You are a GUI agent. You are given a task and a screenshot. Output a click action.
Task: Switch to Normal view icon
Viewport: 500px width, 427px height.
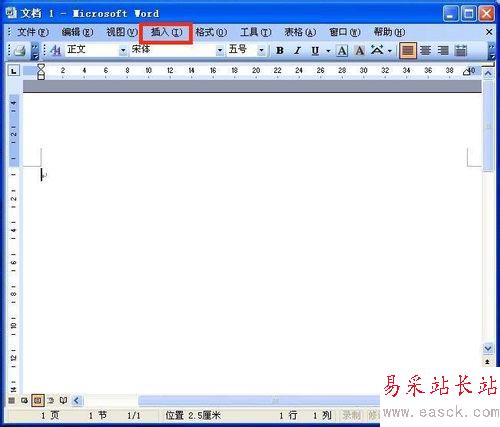point(12,400)
